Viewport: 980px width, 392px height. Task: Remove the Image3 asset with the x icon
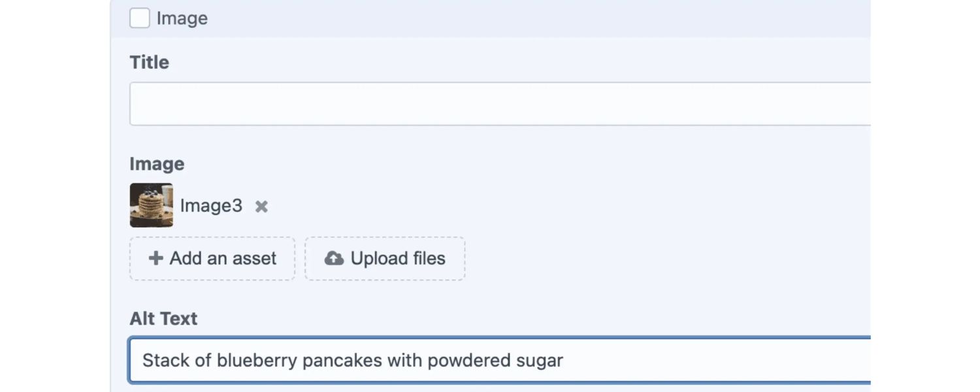(261, 206)
